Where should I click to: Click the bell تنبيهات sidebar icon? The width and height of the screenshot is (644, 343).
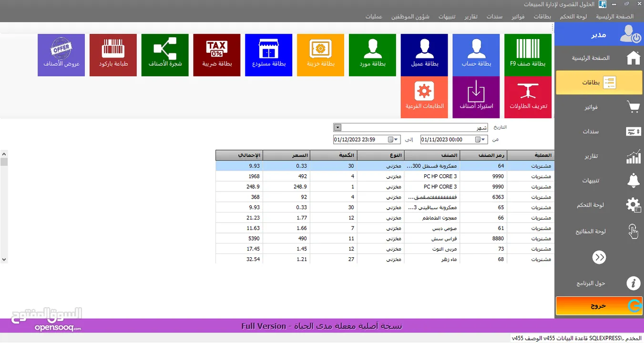point(633,181)
